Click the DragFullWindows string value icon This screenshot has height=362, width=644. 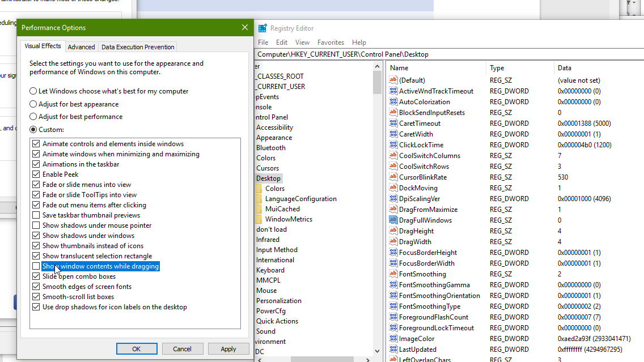pos(393,220)
